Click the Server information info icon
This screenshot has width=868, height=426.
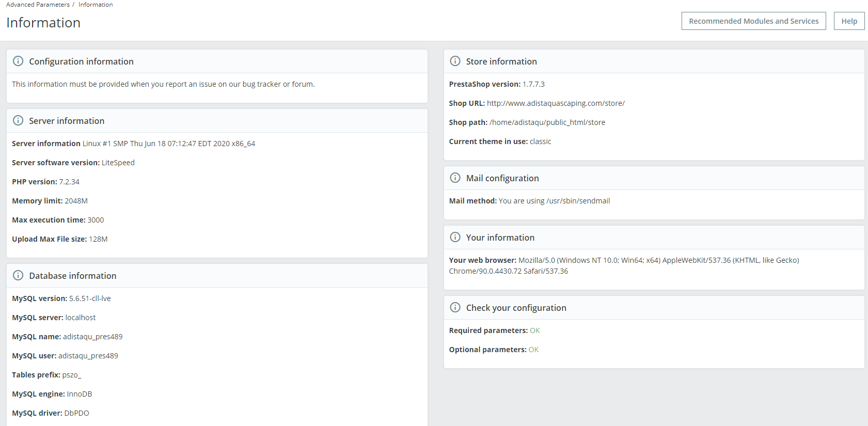tap(18, 120)
